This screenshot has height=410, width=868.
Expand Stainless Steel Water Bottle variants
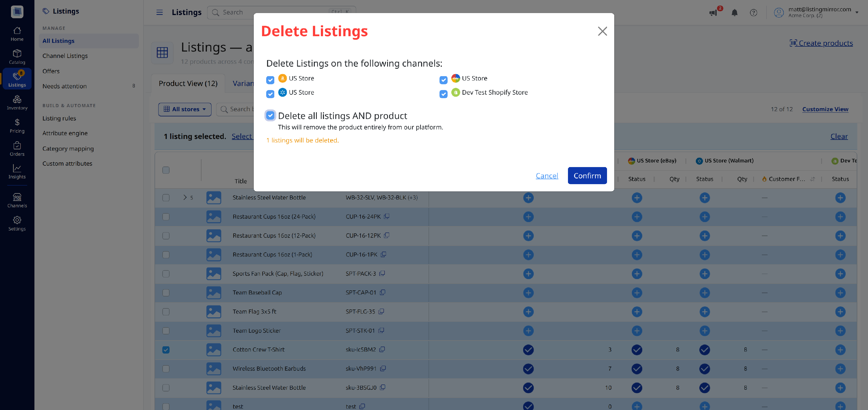(185, 197)
